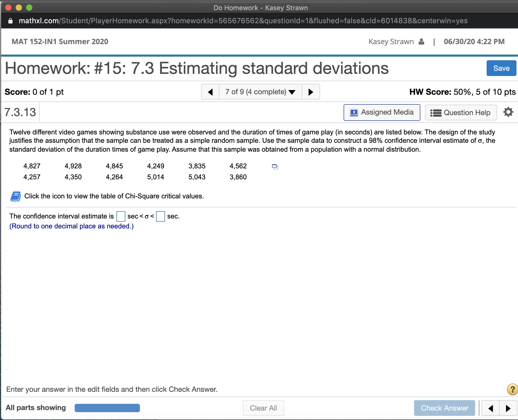This screenshot has height=420, width=518.
Task: Click the padlock icon in address bar
Action: (10, 21)
